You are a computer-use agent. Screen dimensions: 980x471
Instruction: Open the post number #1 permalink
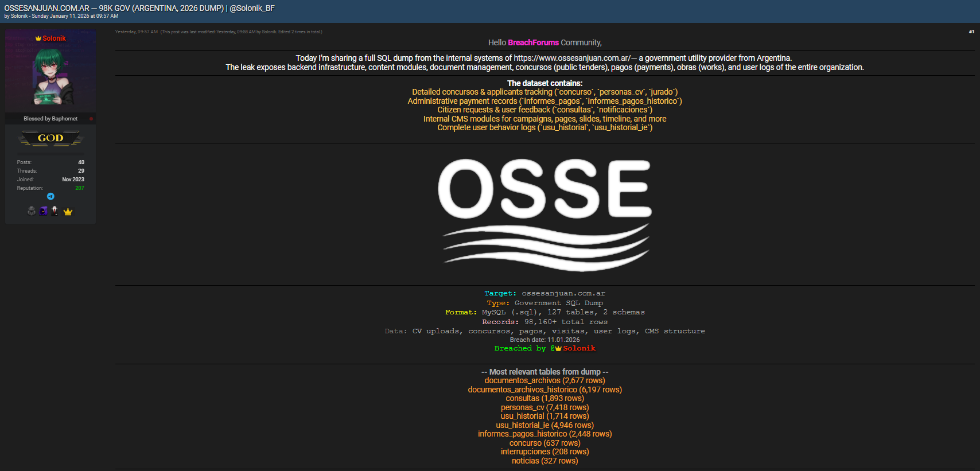pyautogui.click(x=971, y=32)
